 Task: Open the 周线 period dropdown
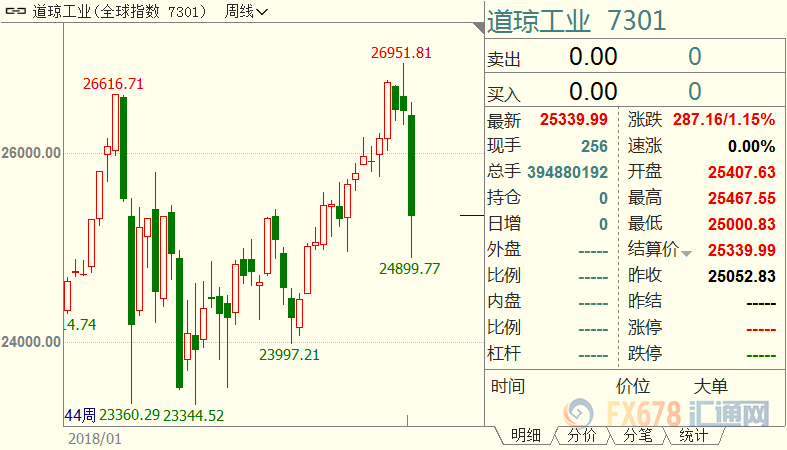[x=246, y=12]
